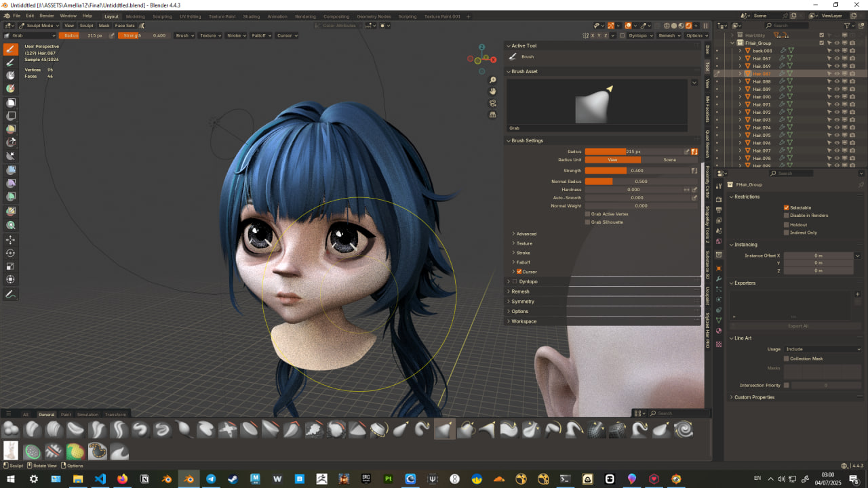
Task: Open the Remesh popover in header
Action: click(669, 35)
